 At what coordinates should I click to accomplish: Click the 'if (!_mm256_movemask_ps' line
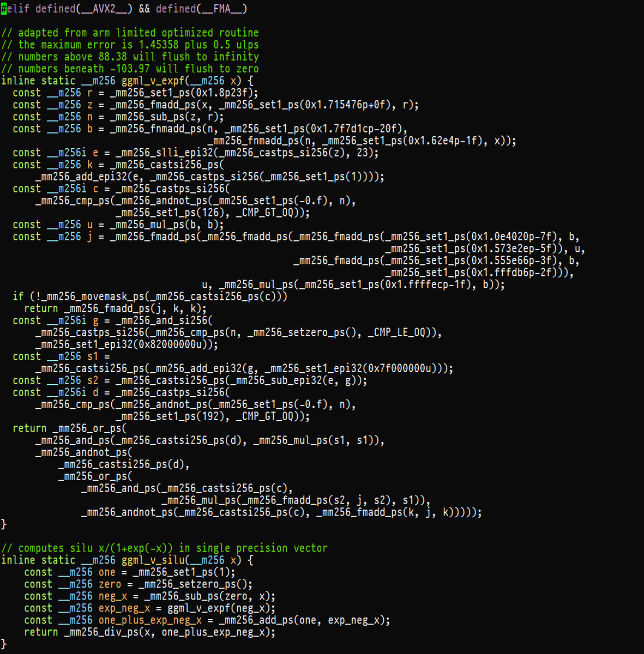[150, 296]
